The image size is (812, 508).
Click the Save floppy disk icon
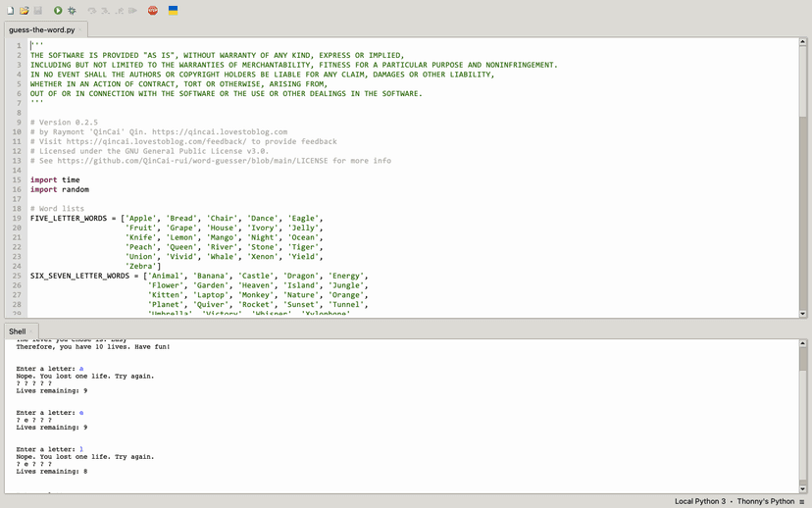(38, 10)
